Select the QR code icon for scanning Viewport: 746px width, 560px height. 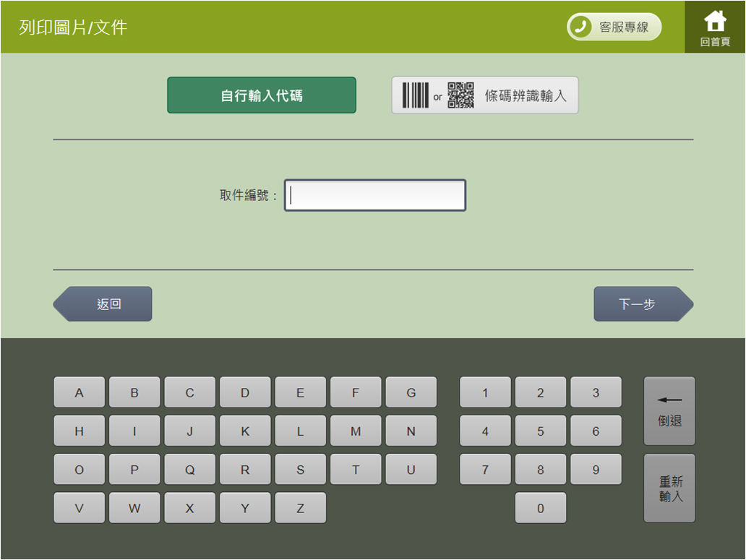(x=460, y=95)
